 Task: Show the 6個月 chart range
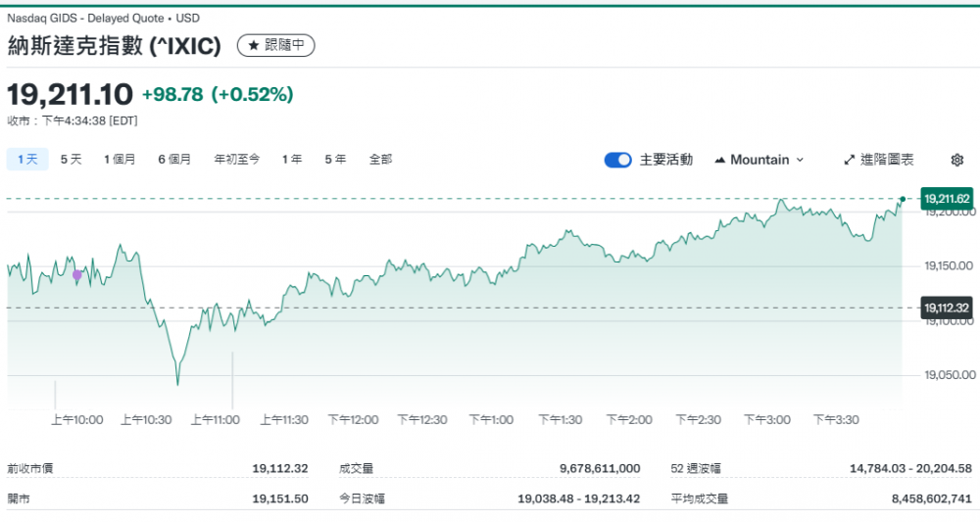coord(174,160)
